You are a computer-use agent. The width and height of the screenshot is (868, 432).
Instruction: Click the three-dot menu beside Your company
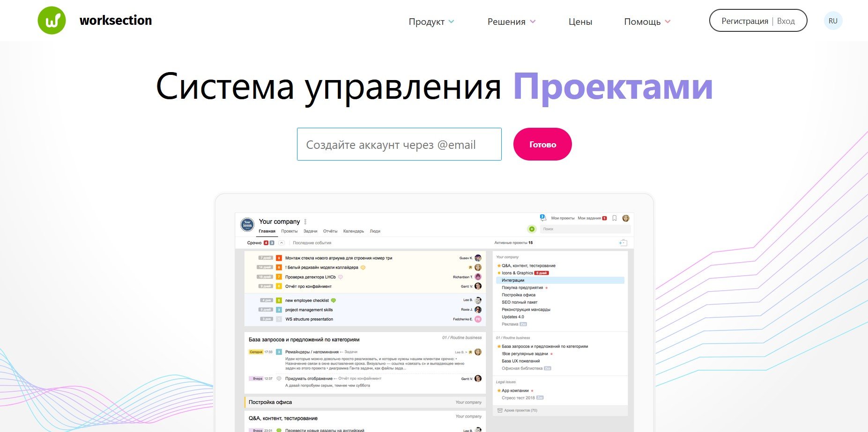click(305, 222)
